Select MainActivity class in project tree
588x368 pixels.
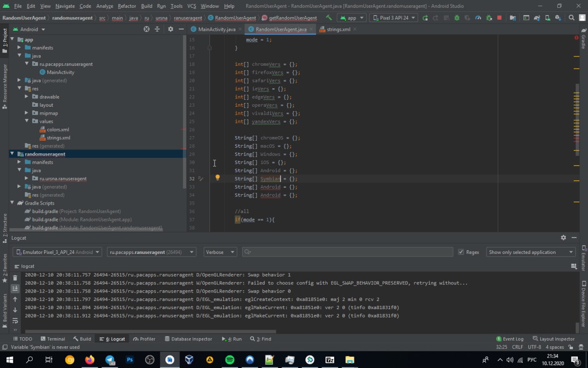point(57,72)
